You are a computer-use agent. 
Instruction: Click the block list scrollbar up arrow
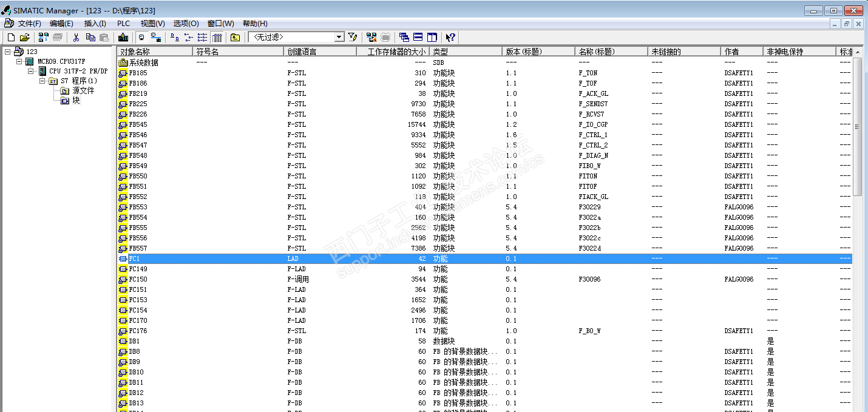(858, 52)
